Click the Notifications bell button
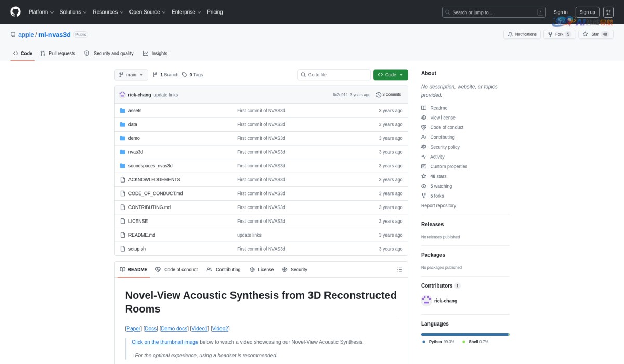The image size is (624, 364). 522,34
